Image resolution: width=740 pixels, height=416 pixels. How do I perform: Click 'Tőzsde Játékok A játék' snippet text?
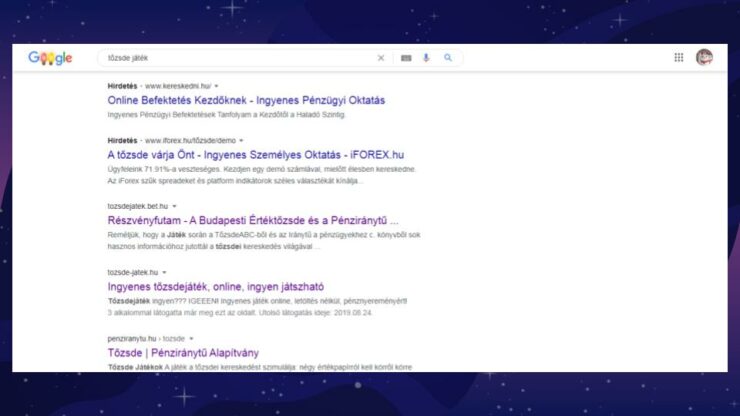pyautogui.click(x=259, y=367)
